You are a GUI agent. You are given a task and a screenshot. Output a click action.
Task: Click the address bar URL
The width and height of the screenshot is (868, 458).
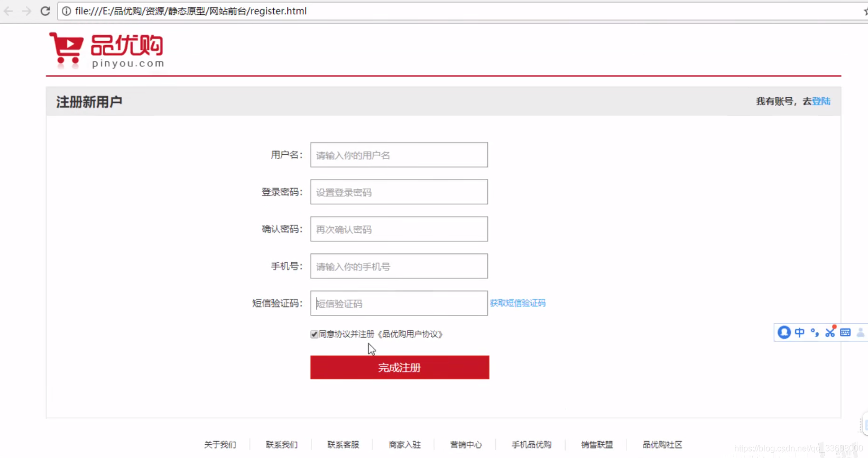(191, 11)
